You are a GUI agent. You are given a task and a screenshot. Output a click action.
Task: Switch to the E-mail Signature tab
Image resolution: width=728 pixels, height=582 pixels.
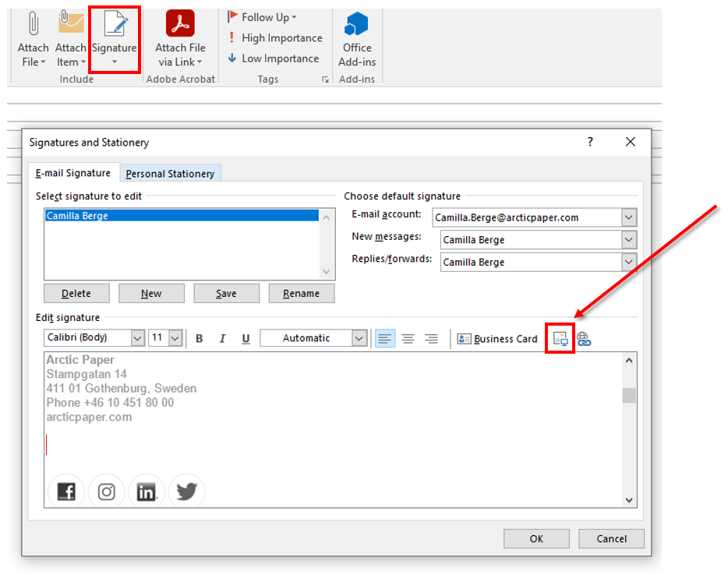click(73, 173)
